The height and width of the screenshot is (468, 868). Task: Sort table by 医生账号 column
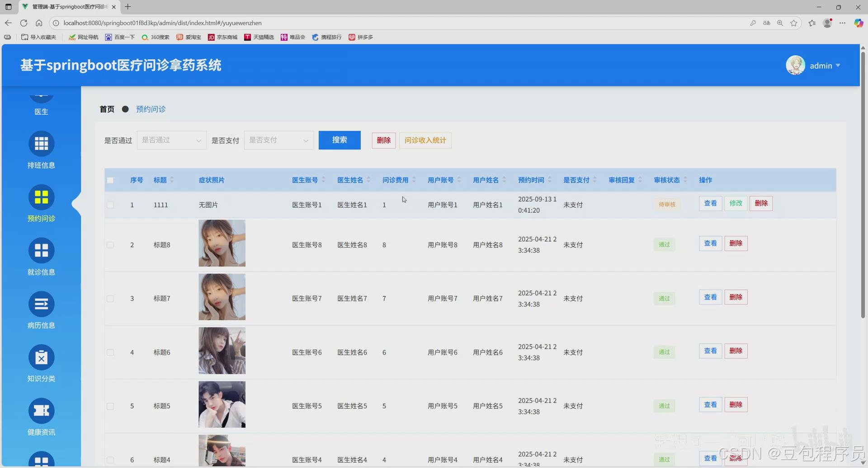tap(323, 180)
